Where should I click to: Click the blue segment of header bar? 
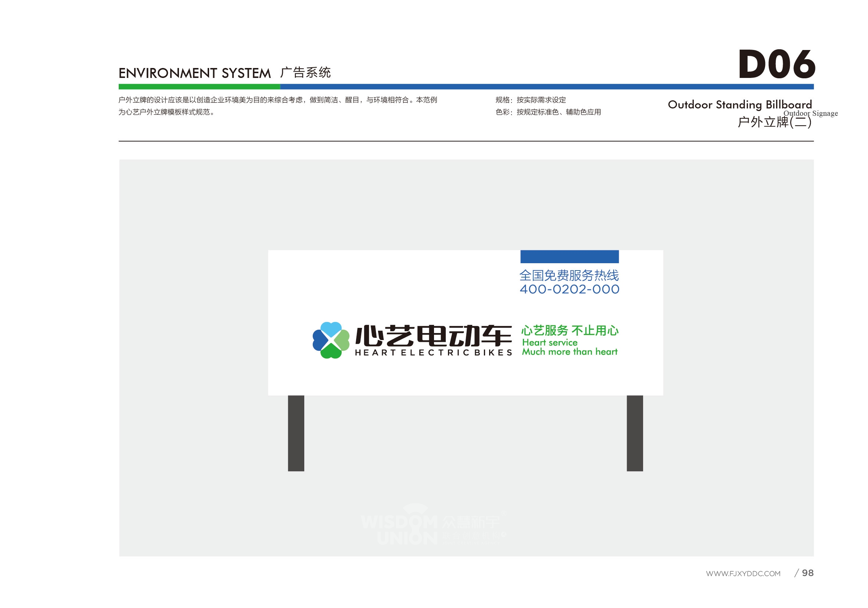click(x=547, y=87)
